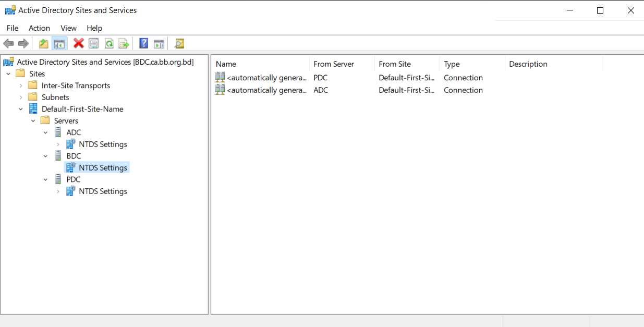Viewport: 644px width, 327px height.
Task: Click the app icon in the title bar
Action: 10,10
